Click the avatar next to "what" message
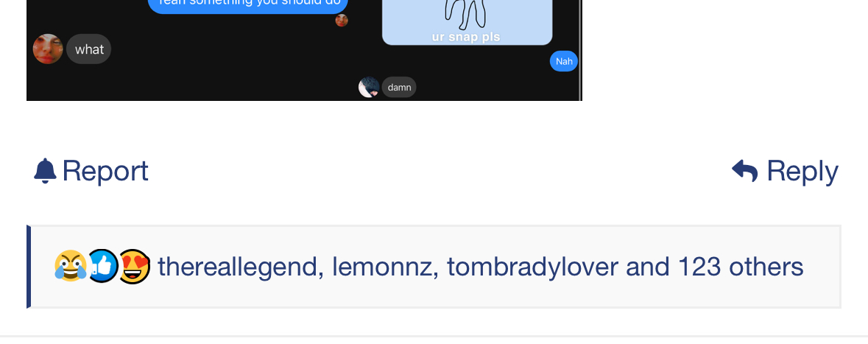 [x=48, y=49]
